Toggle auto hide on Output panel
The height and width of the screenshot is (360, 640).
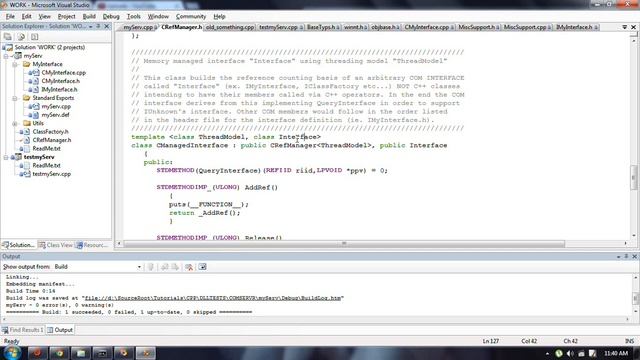click(x=627, y=256)
